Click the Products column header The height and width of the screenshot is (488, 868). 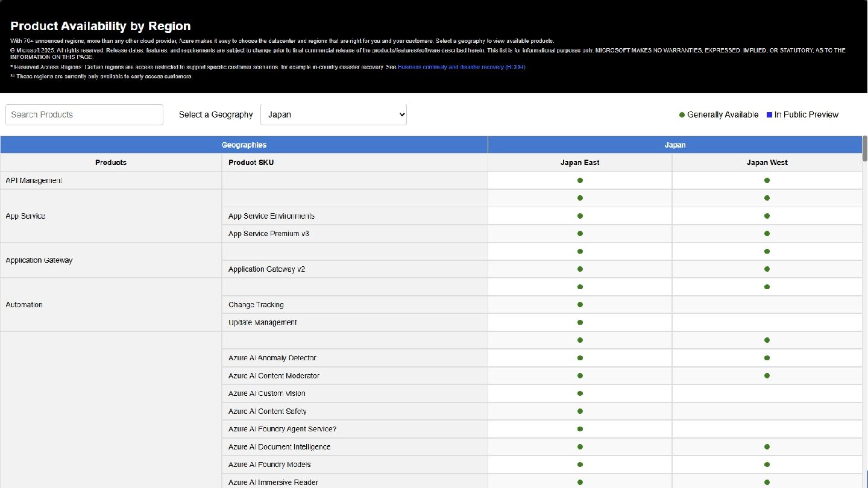point(111,163)
